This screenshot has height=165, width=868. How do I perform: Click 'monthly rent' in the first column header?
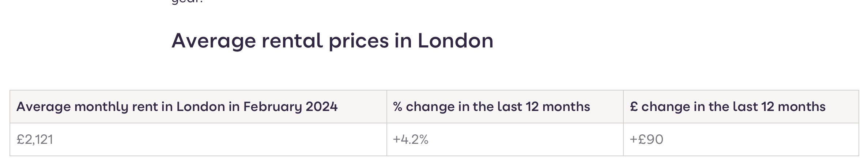pyautogui.click(x=116, y=107)
